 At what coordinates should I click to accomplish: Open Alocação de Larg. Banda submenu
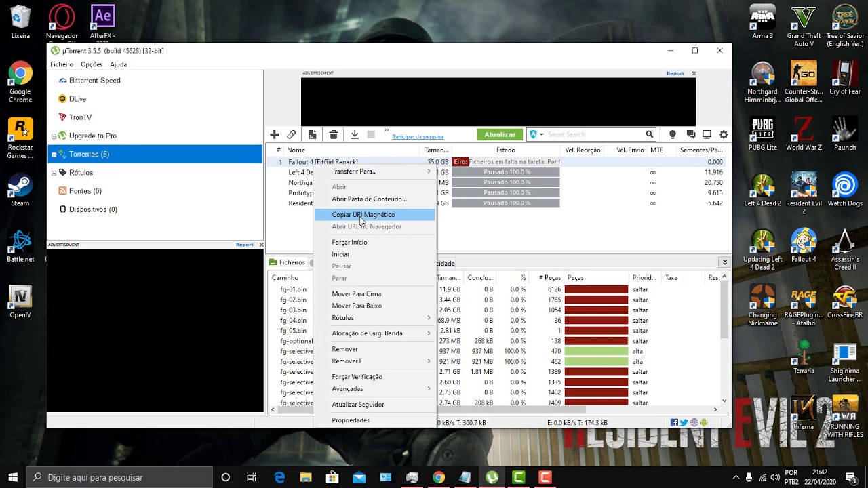tap(374, 333)
